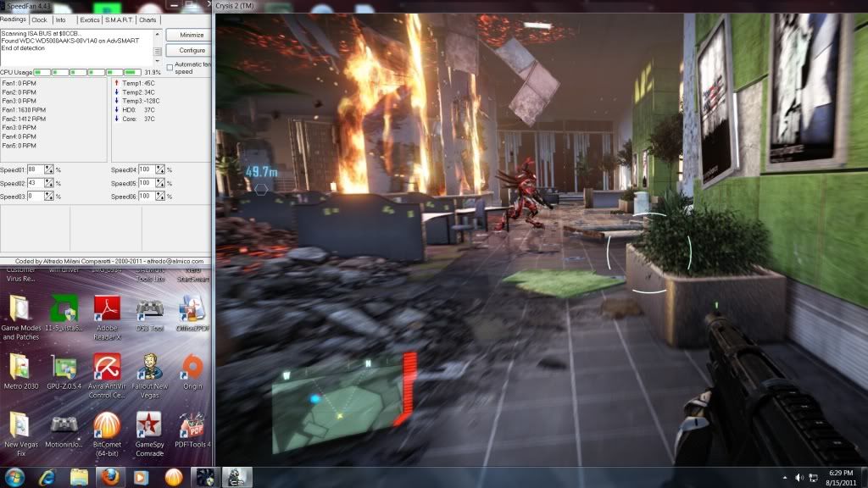Image resolution: width=868 pixels, height=488 pixels.
Task: Open Adobe Reader X desktop shortcut
Action: click(107, 317)
